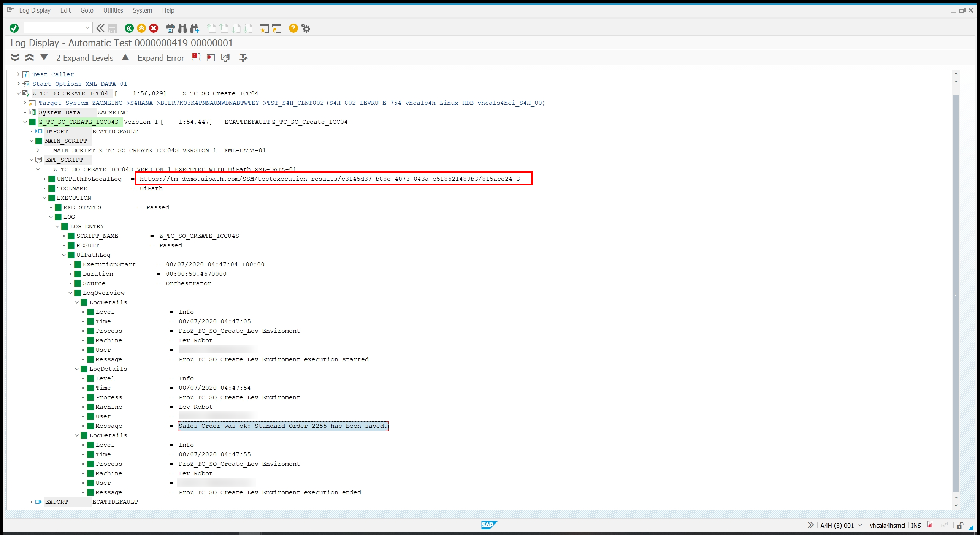
Task: Collapse the EXECUTION node
Action: click(x=44, y=198)
